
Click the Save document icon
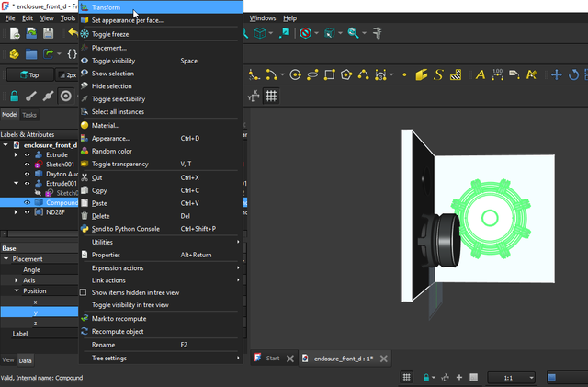pos(48,33)
